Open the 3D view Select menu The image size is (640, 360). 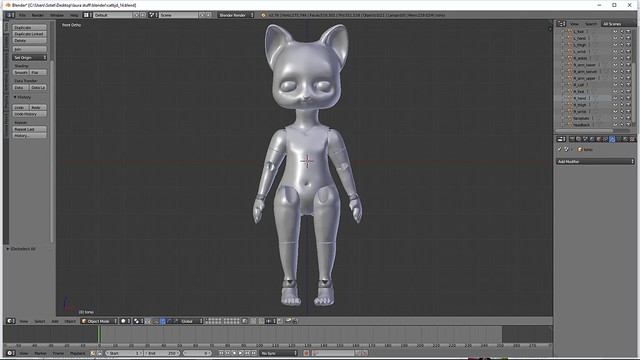(40, 321)
